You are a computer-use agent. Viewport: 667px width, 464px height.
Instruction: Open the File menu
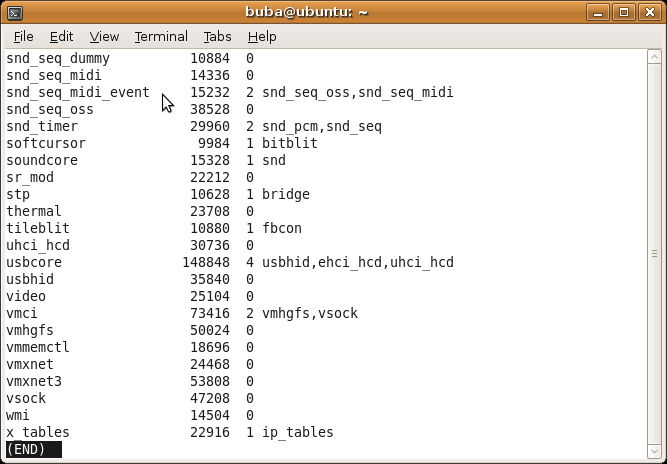[23, 37]
